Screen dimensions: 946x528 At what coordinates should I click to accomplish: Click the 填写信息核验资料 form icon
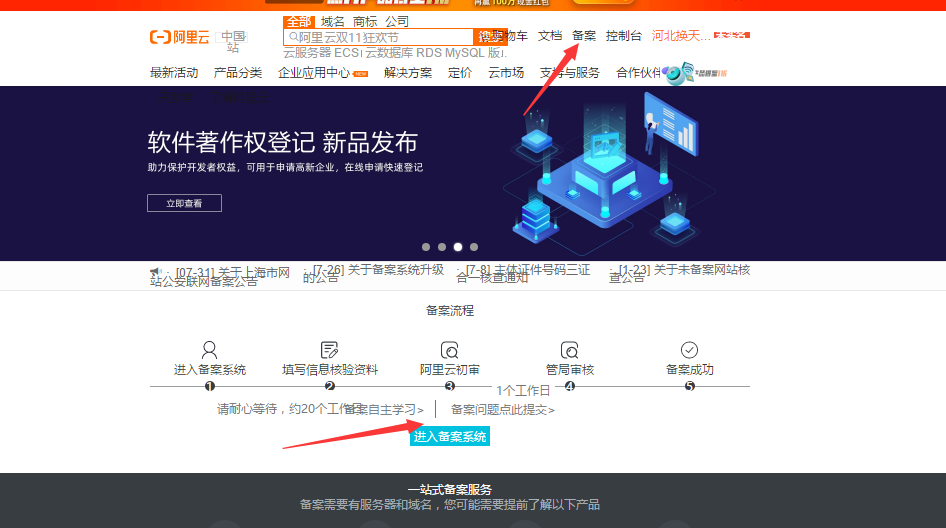click(x=329, y=350)
